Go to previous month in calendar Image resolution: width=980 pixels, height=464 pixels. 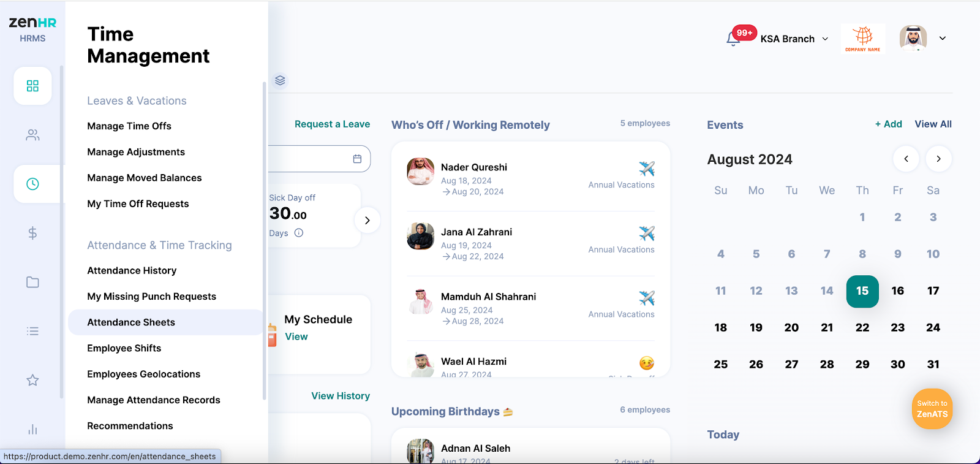coord(906,159)
